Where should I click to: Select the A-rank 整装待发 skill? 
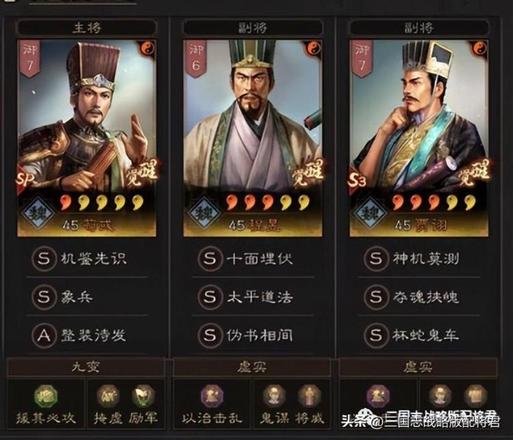[x=87, y=335]
